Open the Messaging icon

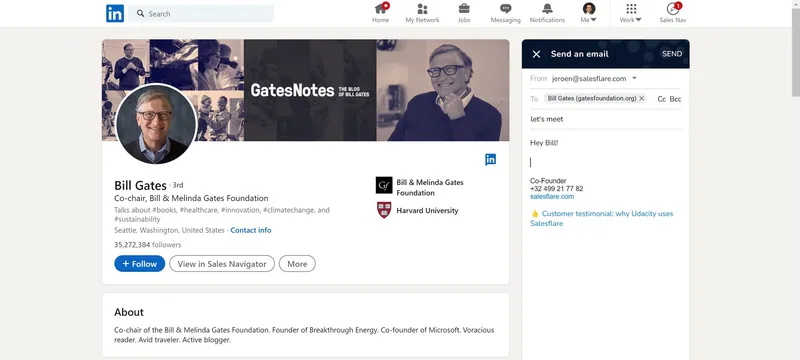(x=506, y=9)
